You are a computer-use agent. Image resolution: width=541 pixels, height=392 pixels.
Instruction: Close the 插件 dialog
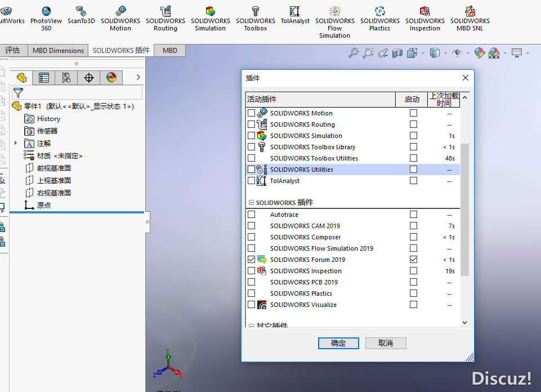tap(465, 78)
